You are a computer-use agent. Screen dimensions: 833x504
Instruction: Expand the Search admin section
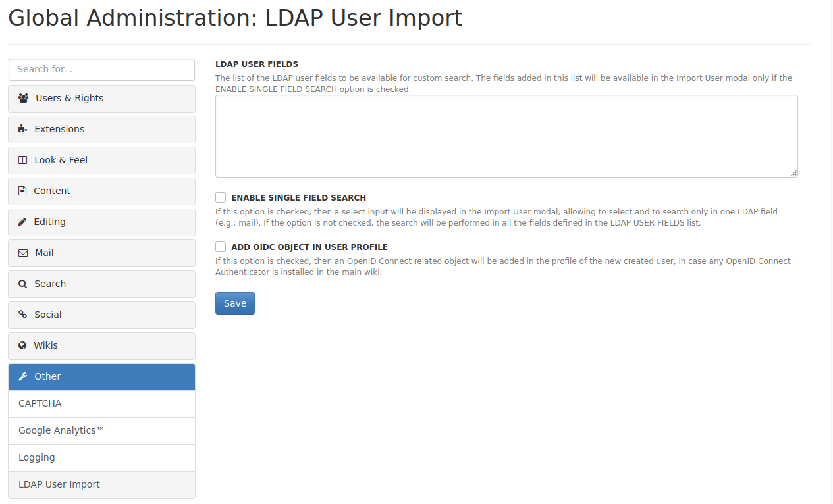coord(102,284)
